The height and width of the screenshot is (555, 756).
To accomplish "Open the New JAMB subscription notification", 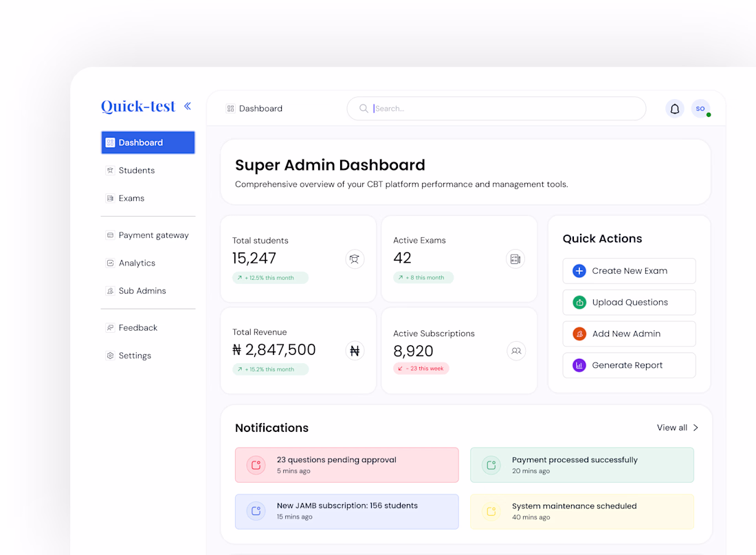I will click(x=346, y=511).
